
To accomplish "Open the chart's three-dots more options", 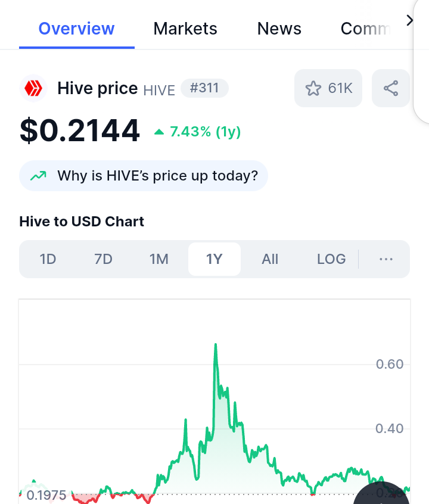I will coord(386,259).
